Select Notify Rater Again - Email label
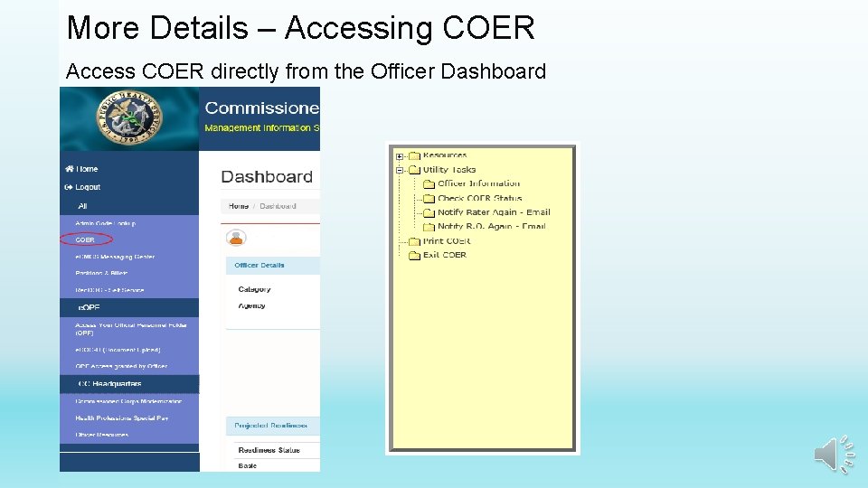 [x=494, y=211]
